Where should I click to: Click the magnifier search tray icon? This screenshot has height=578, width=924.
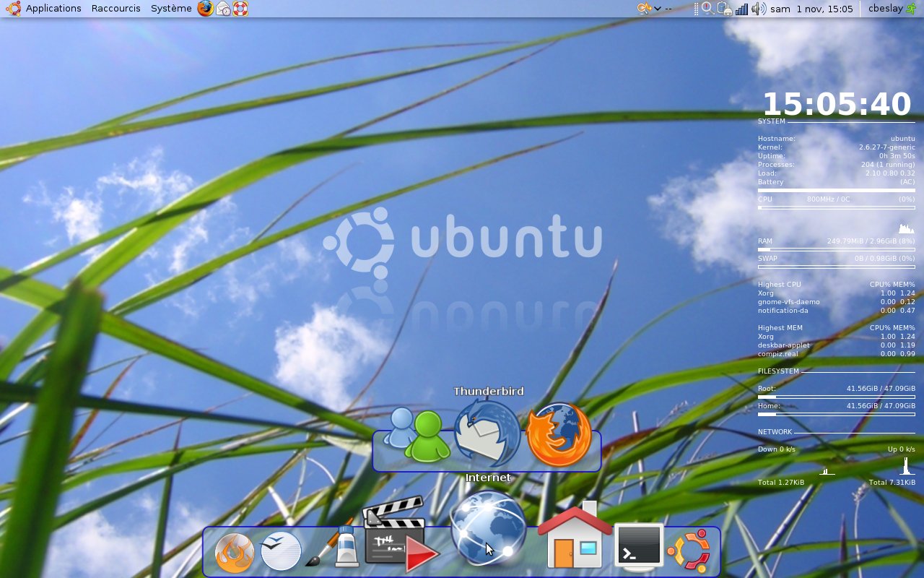[x=707, y=9]
